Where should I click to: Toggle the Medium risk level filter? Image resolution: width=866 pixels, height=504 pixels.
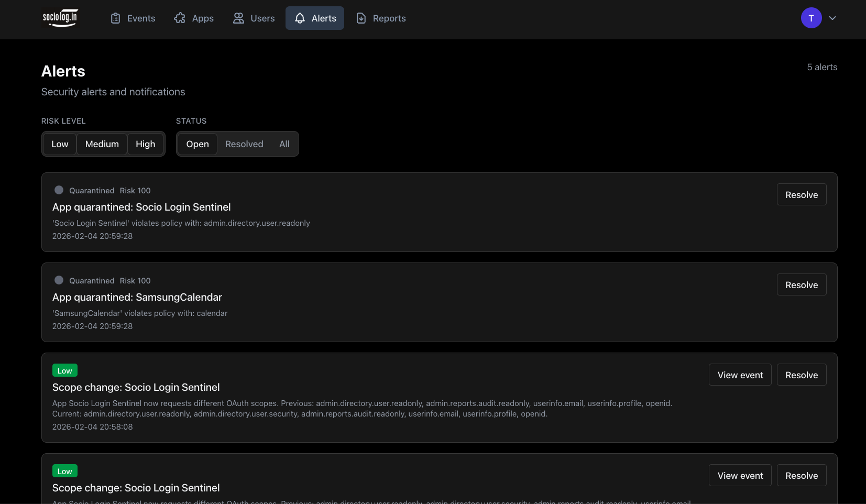pyautogui.click(x=102, y=144)
